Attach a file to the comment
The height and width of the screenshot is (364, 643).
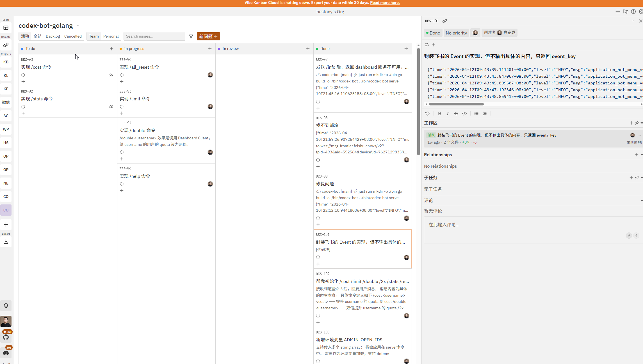[629, 236]
